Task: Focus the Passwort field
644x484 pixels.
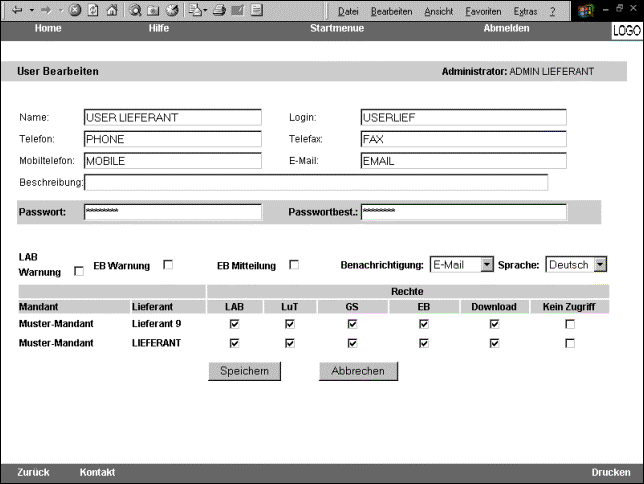Action: (172, 212)
